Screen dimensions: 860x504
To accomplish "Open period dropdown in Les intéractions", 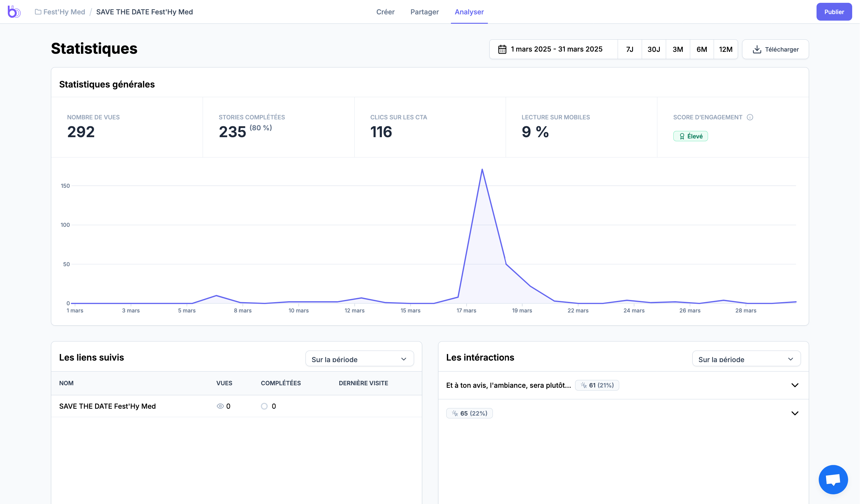I will click(746, 359).
